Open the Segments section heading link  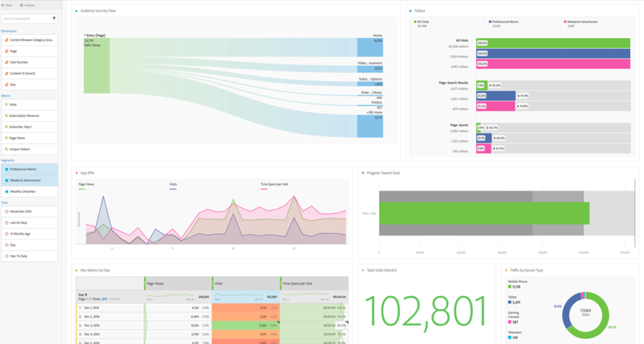pos(8,160)
